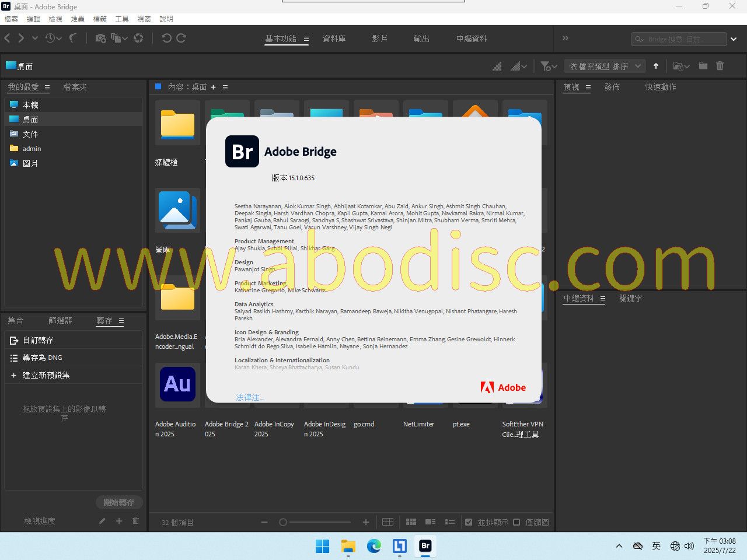Open the 基本功能 workspace options menu

306,38
